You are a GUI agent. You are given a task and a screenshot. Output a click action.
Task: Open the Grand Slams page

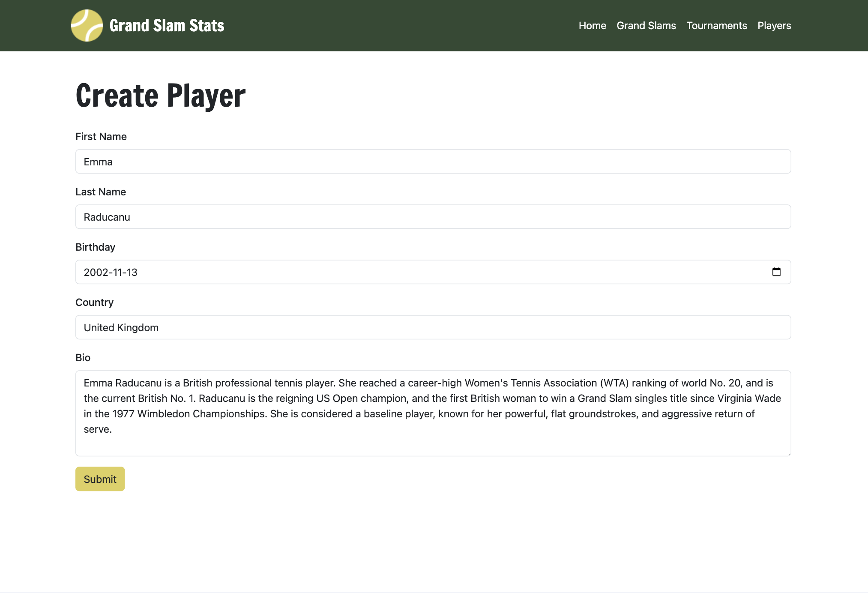(646, 26)
